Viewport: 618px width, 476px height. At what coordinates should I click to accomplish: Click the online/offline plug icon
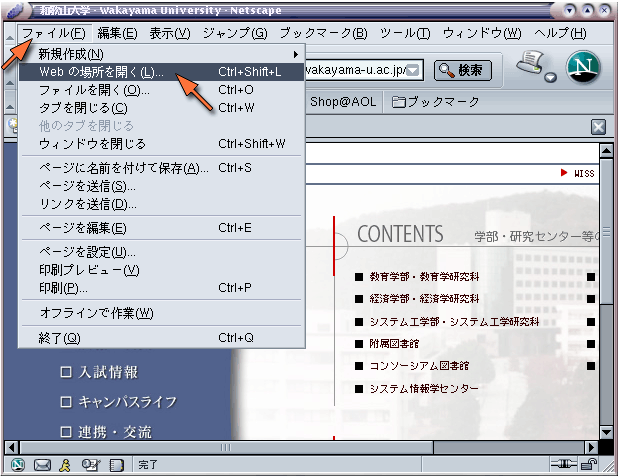click(564, 465)
